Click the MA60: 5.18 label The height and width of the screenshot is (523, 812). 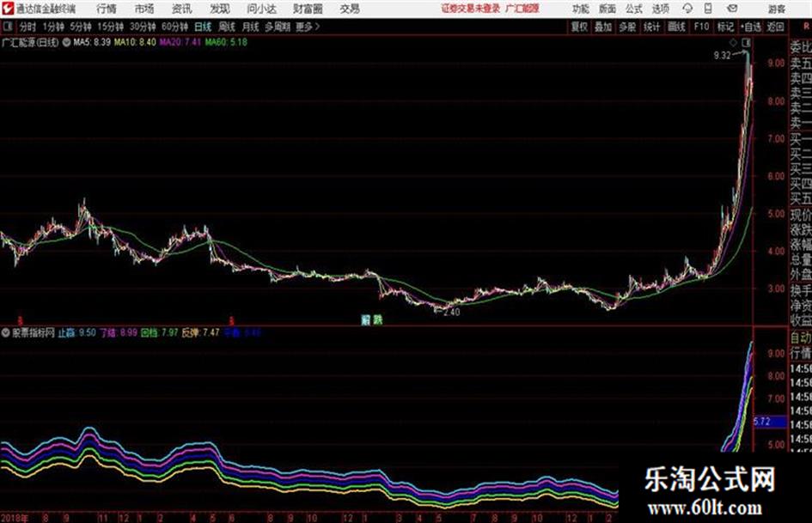[x=226, y=42]
